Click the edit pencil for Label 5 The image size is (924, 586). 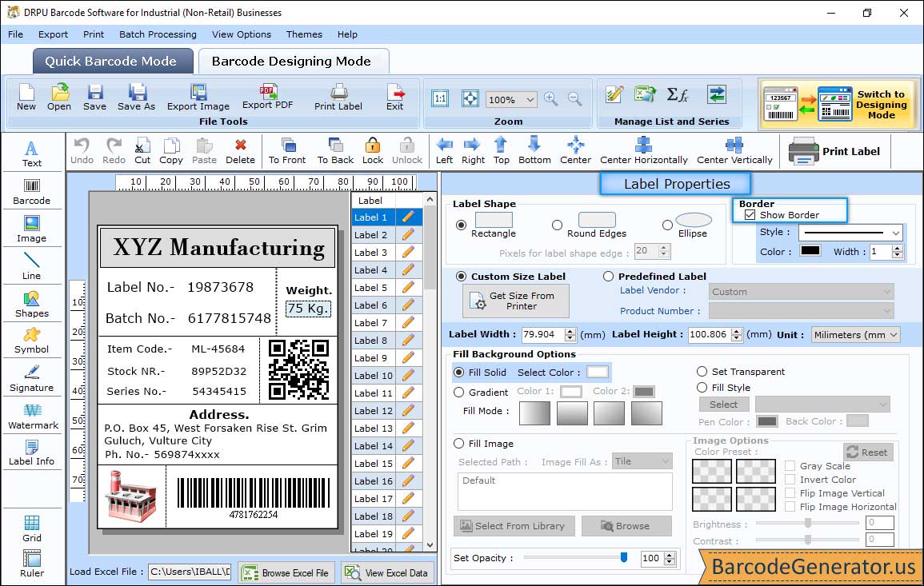tap(408, 288)
